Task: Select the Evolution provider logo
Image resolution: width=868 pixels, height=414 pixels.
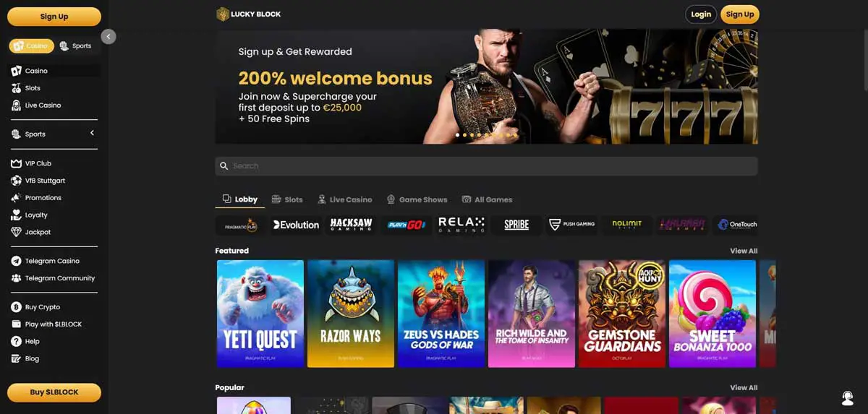Action: click(x=296, y=225)
